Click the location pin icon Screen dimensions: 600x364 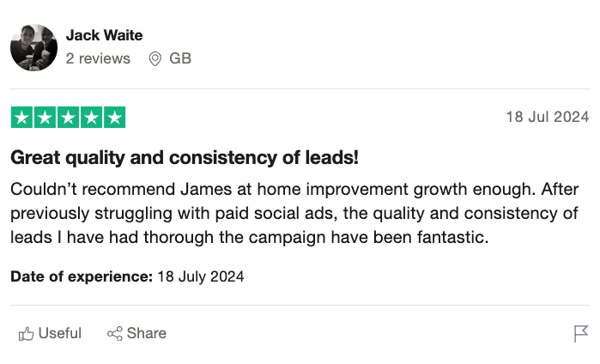click(155, 58)
